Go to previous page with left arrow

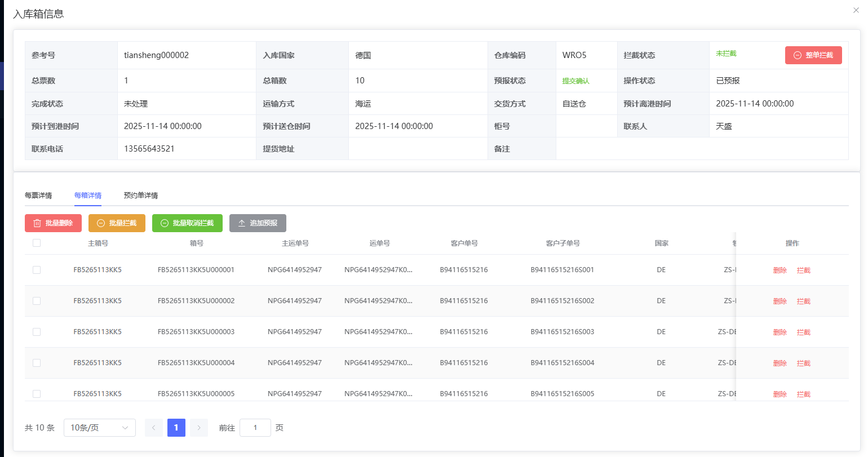[154, 428]
